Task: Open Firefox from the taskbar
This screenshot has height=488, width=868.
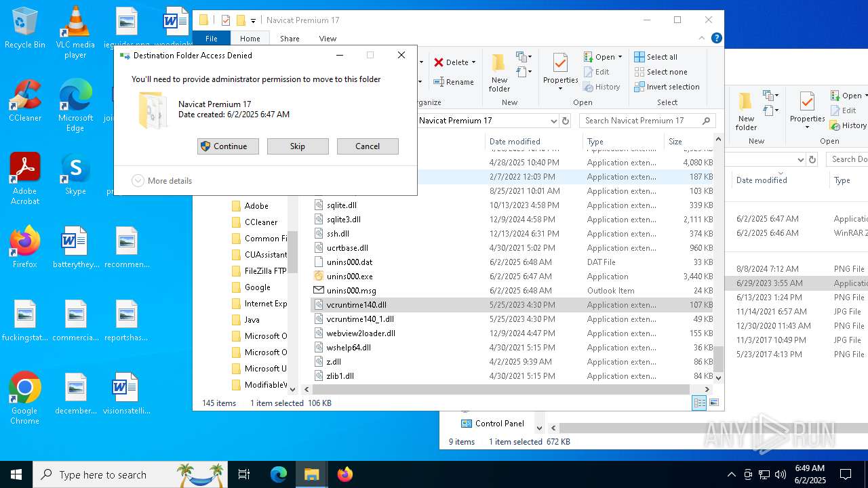Action: (x=345, y=474)
